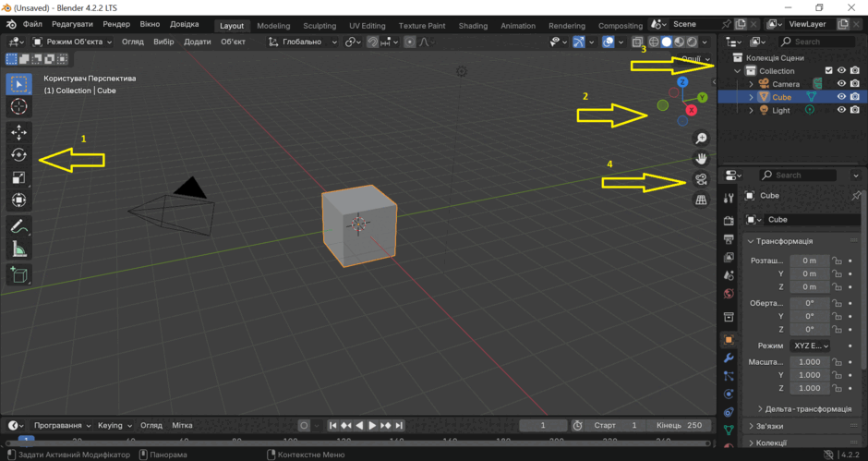Switch perspective/orthographic with grid icon

[x=701, y=200]
